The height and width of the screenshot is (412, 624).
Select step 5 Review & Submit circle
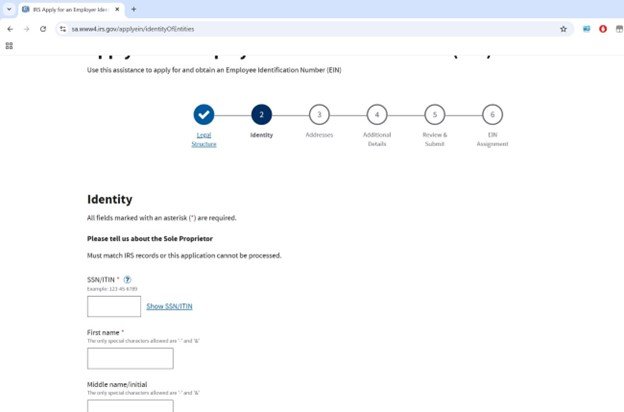(434, 114)
